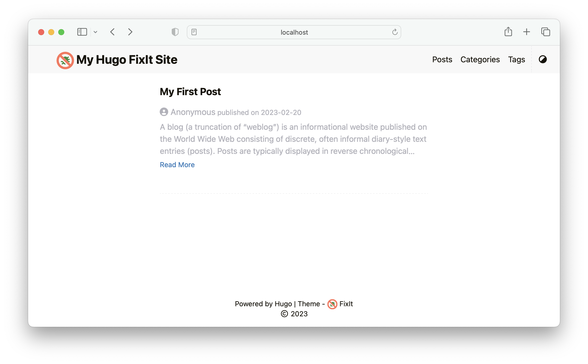
Task: Open the Posts menu item
Action: pos(442,59)
